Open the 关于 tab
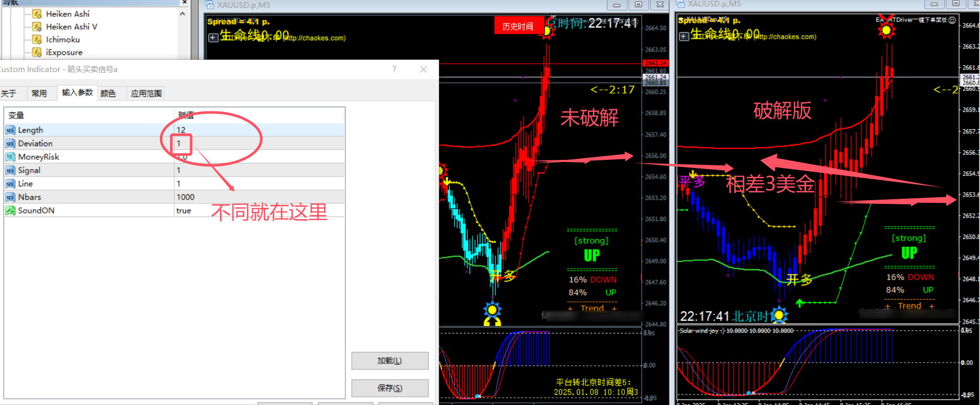 click(8, 93)
